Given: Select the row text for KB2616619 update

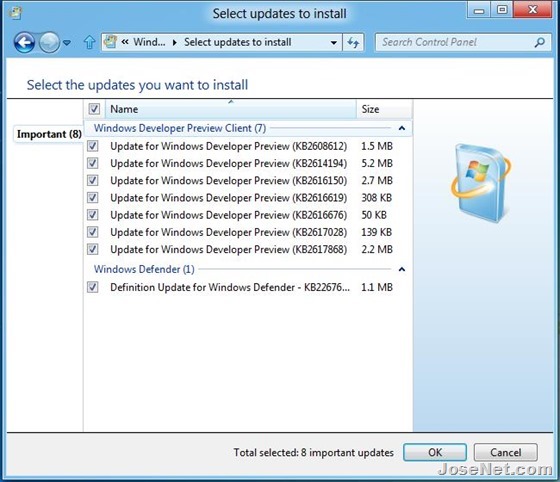Looking at the screenshot, I should pos(229,197).
